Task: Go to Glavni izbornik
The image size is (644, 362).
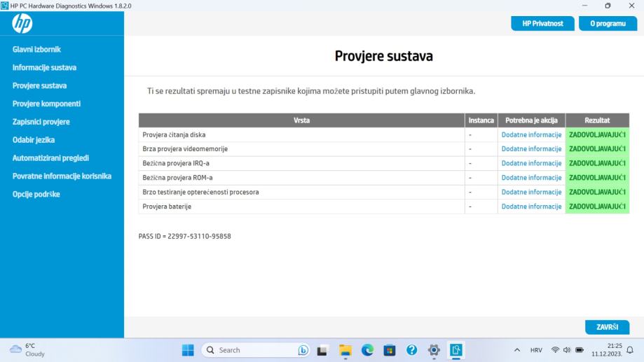Action: click(36, 49)
